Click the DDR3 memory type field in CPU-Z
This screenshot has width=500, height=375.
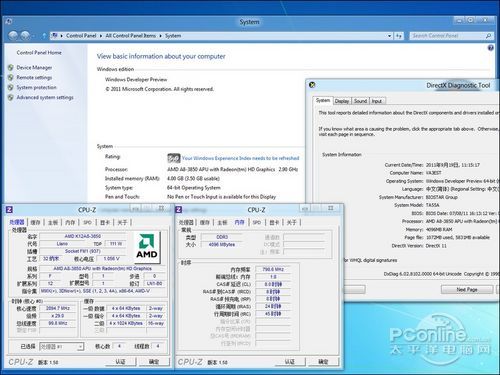click(222, 237)
